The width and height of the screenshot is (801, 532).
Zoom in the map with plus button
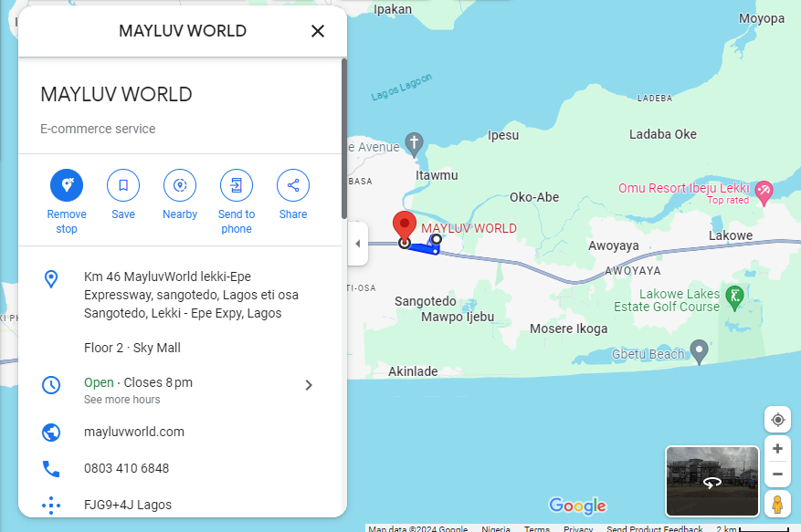pyautogui.click(x=777, y=448)
